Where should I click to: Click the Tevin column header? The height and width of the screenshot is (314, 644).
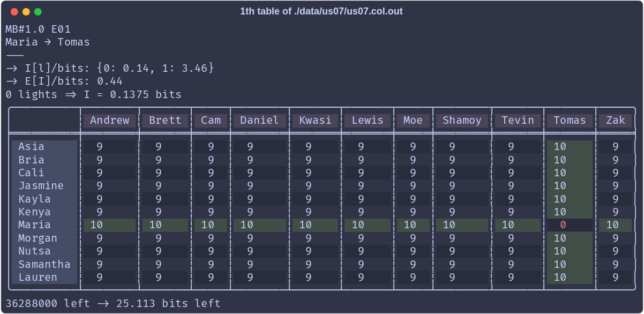(518, 120)
